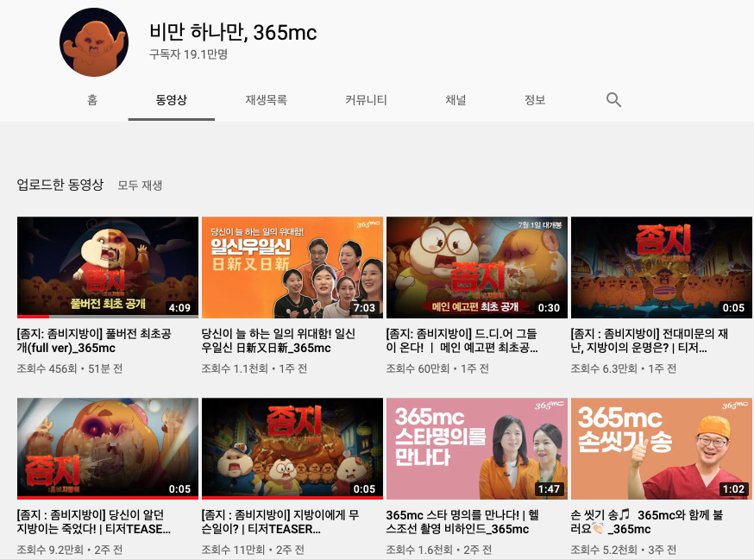View the 정보 tab
This screenshot has width=754, height=560.
pos(535,99)
